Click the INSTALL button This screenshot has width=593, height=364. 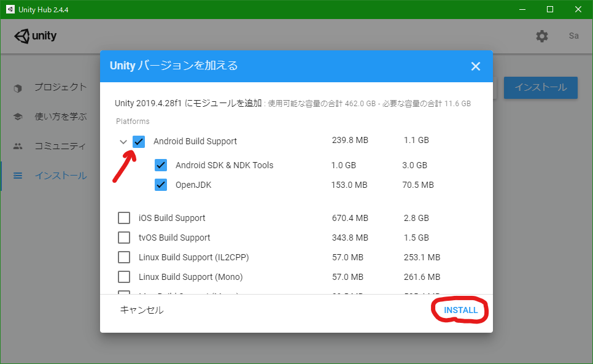tap(460, 310)
